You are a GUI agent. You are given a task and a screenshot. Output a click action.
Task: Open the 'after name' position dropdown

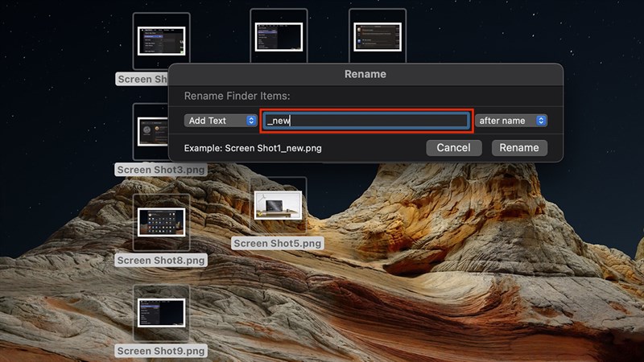pos(511,121)
